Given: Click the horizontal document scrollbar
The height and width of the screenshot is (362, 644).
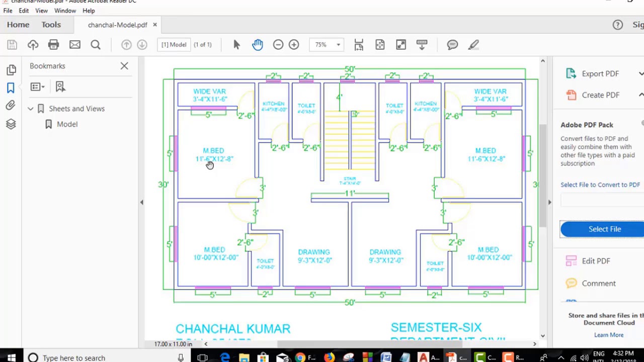Looking at the screenshot, I should coord(370,344).
